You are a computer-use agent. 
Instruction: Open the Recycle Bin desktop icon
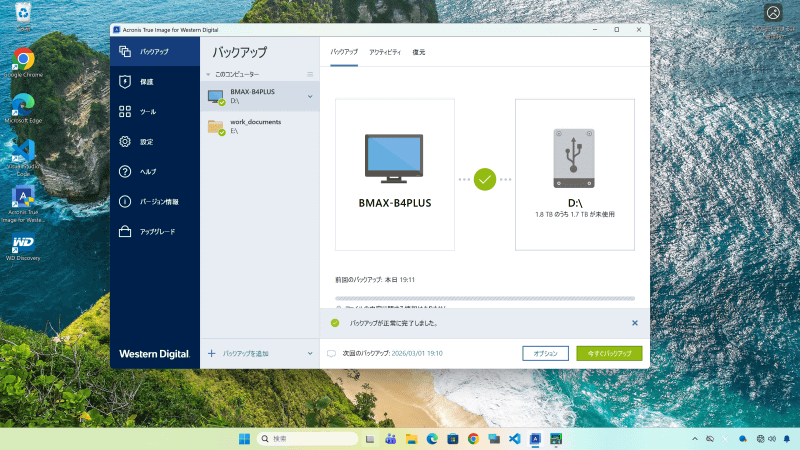pos(23,17)
